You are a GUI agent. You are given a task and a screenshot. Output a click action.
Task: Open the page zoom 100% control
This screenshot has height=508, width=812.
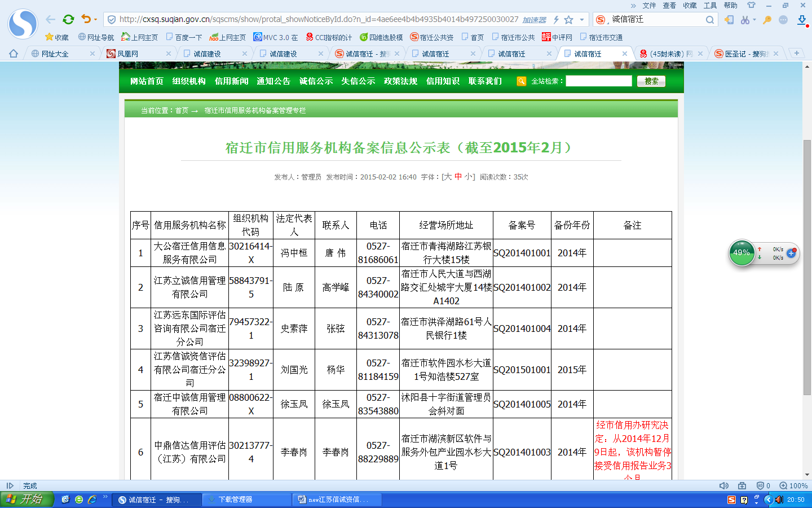[793, 485]
